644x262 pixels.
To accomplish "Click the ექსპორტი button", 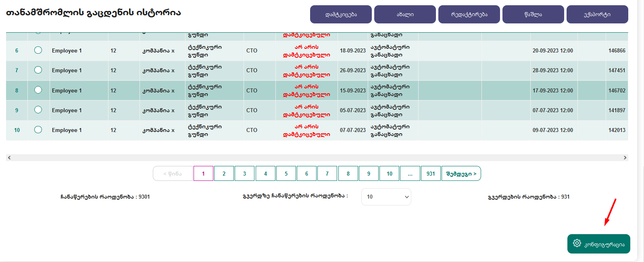I will coord(597,15).
